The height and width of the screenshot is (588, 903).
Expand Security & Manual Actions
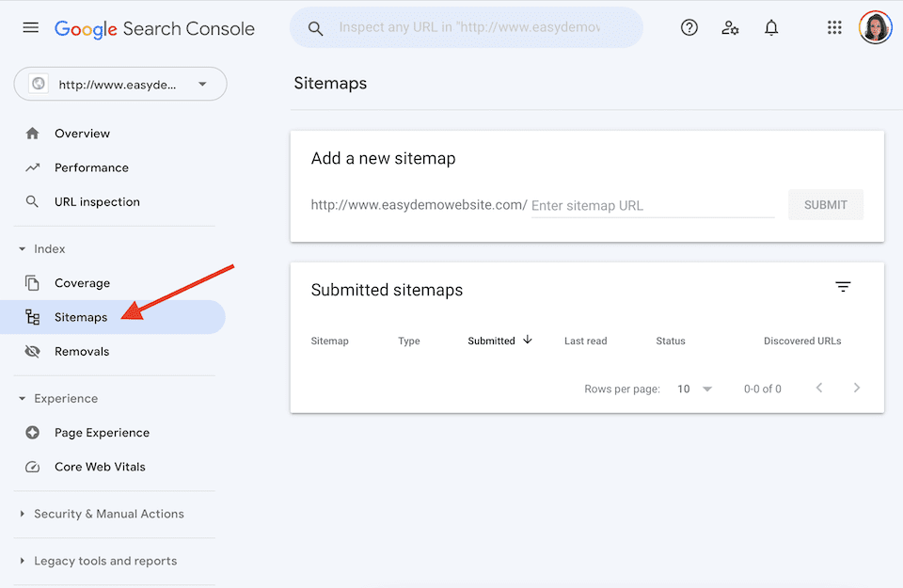pos(23,514)
